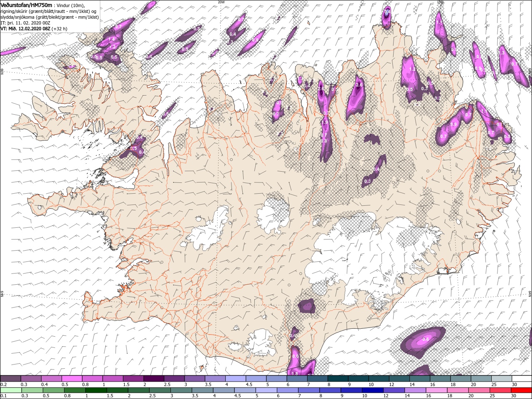The height and width of the screenshot is (399, 532).
Task: Click the '20W' longitude label
Action: click(221, 2)
